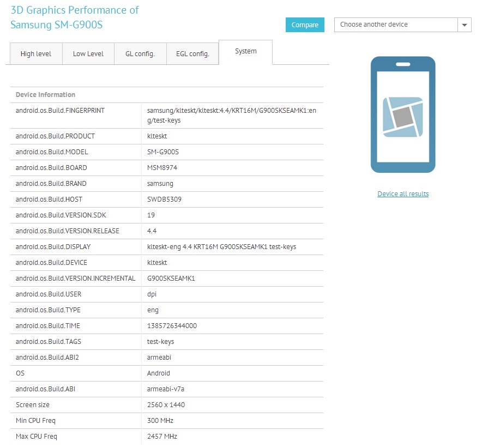This screenshot has width=482, height=448.
Task: Click the android.os.Build.TYPE label
Action: [49, 310]
